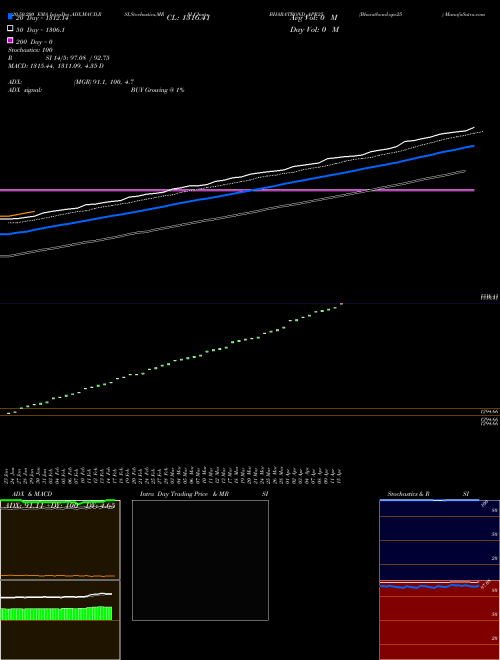Screen dimensions: 500x660
Task: Click the 'Stochastics: 100' indicator text
Action: tap(30, 50)
